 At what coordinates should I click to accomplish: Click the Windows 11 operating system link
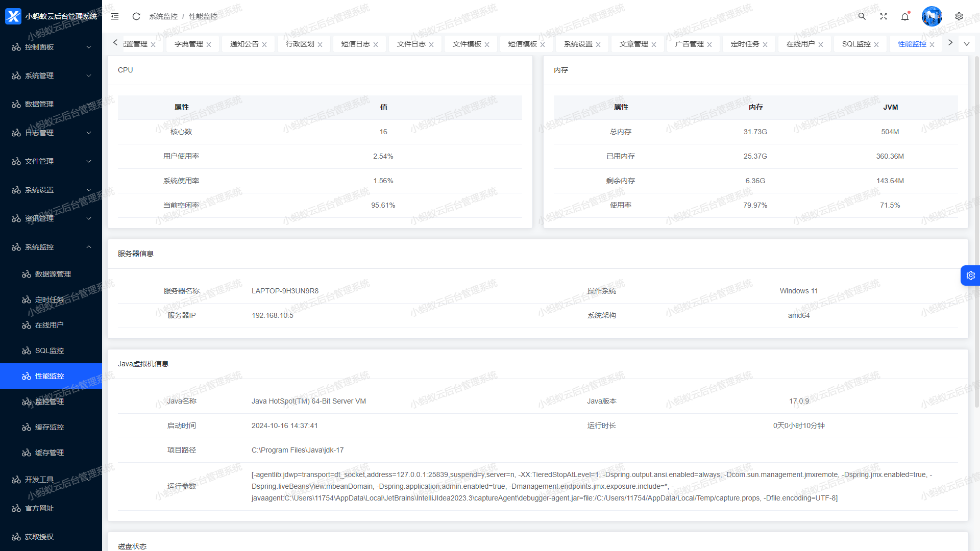pos(798,291)
